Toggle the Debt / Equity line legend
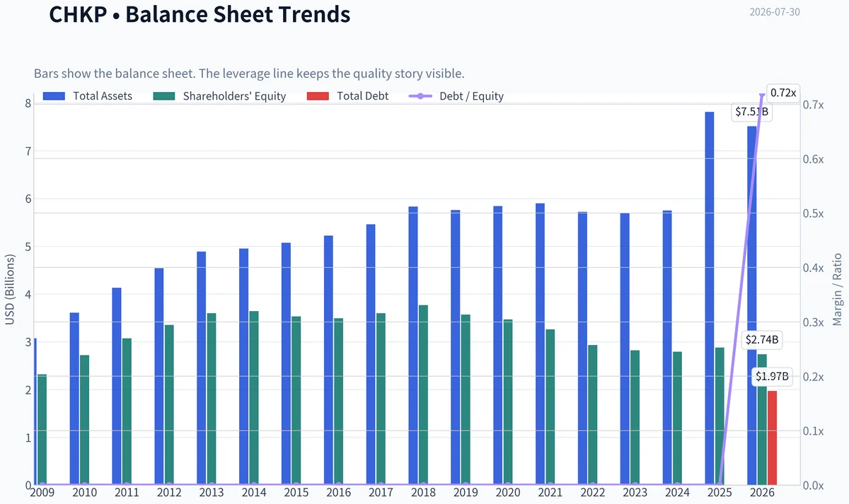 click(x=456, y=96)
